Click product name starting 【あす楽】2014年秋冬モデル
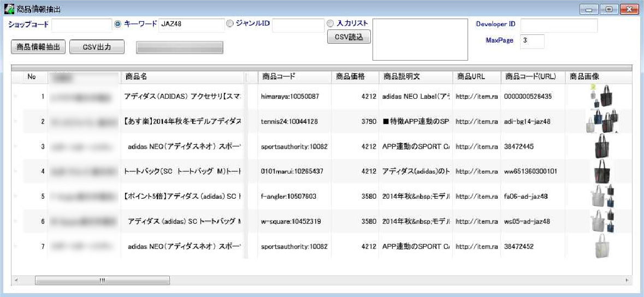The height and width of the screenshot is (297, 644). coord(183,121)
